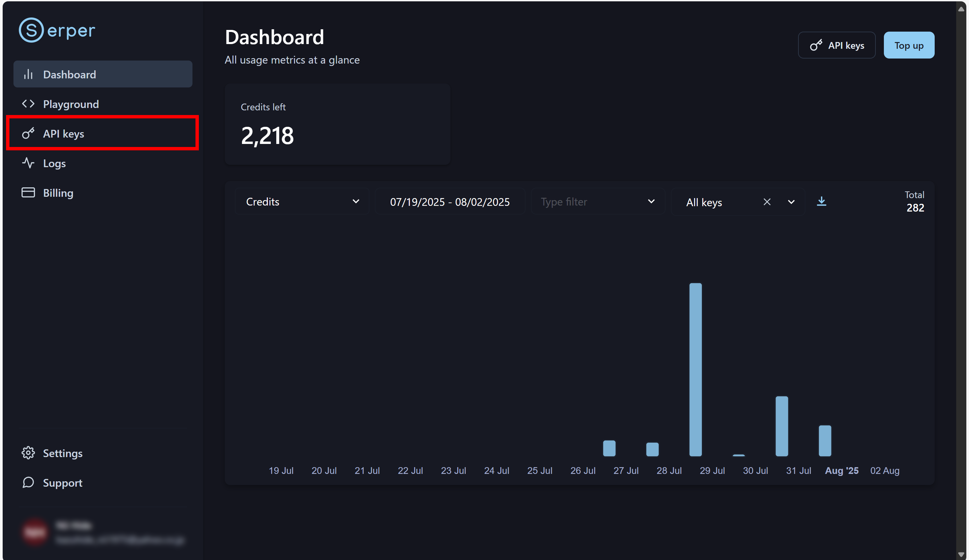Click the scrollbar down arrow

[961, 555]
